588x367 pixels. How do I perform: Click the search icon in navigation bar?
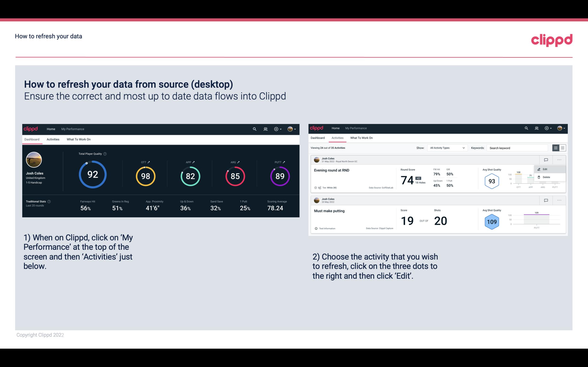point(254,128)
